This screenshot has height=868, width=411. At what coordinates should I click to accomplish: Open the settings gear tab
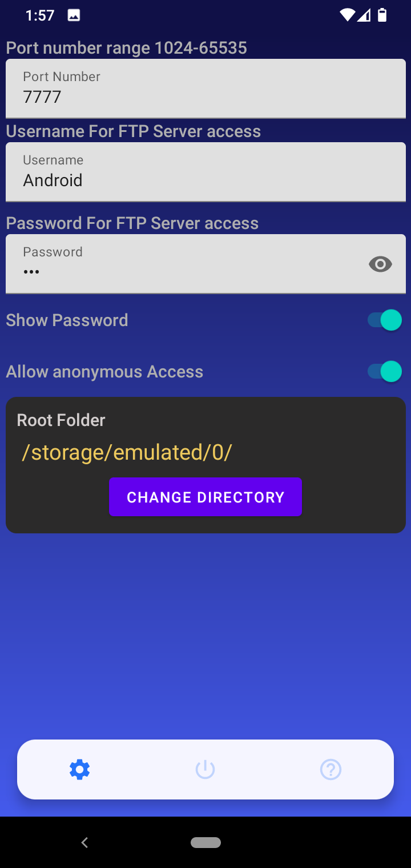(x=80, y=770)
